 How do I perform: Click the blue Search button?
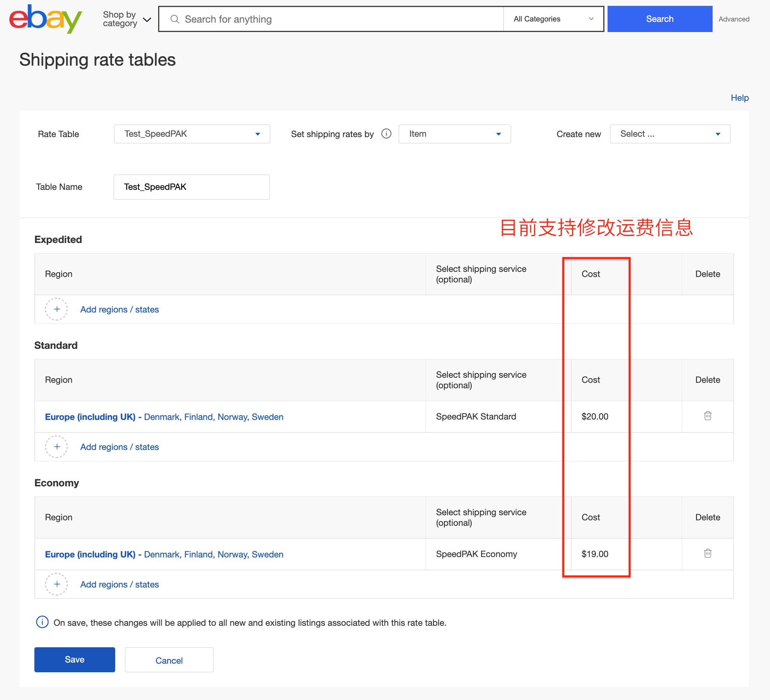(659, 19)
